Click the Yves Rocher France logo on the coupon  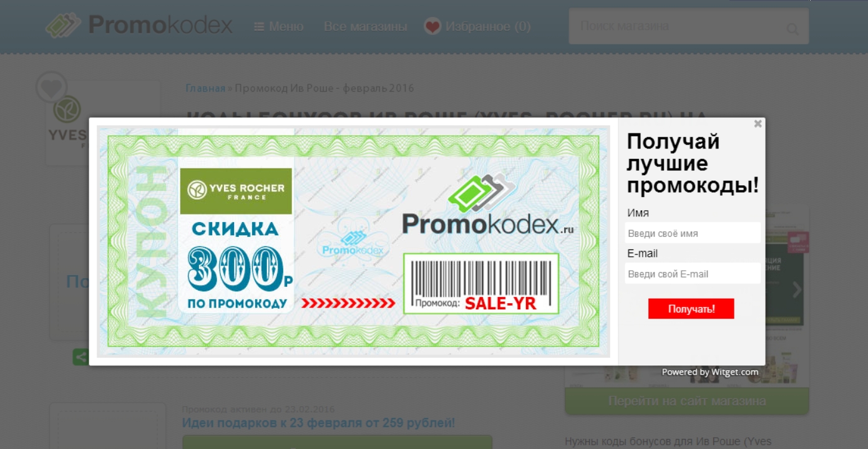pos(236,191)
